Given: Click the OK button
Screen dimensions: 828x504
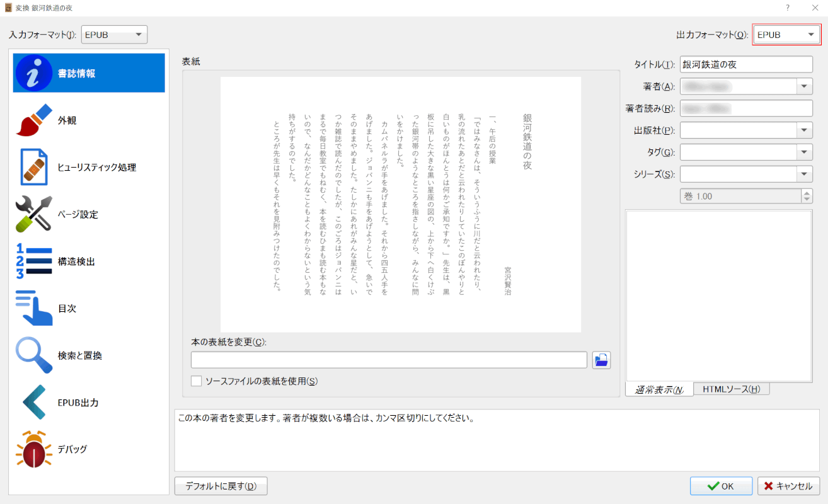Looking at the screenshot, I should (721, 486).
